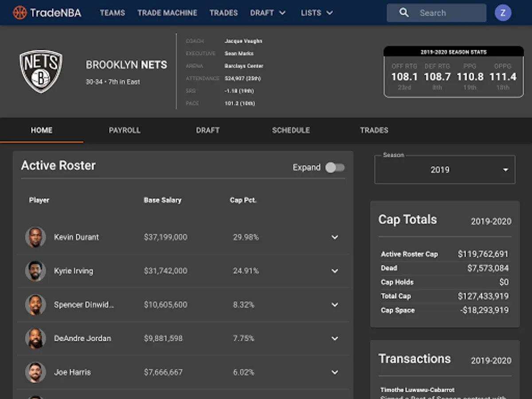This screenshot has width=532, height=399.
Task: Click the Player column header
Action: (x=39, y=200)
